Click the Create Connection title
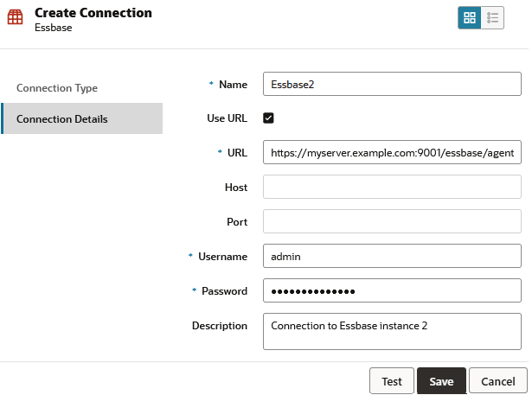The height and width of the screenshot is (395, 532). [93, 13]
